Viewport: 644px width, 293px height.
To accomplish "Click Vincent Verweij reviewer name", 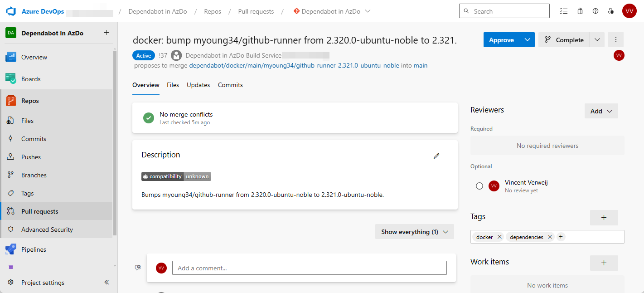I will (526, 182).
